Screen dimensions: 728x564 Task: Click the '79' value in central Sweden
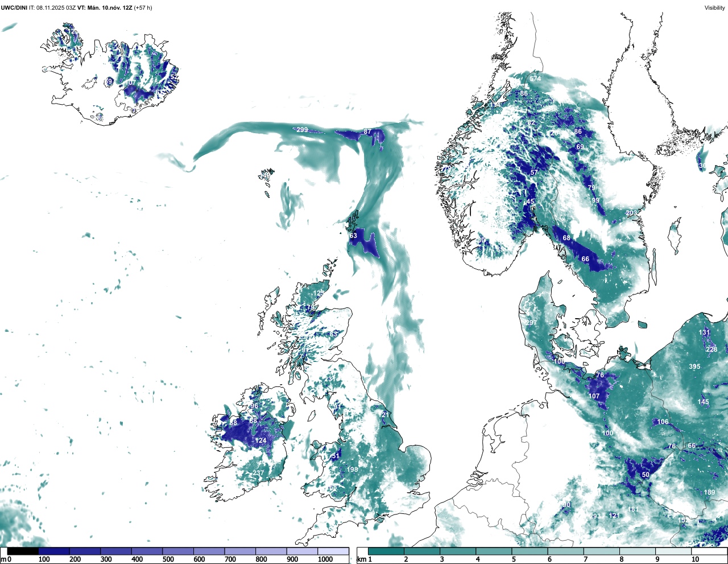pos(591,188)
